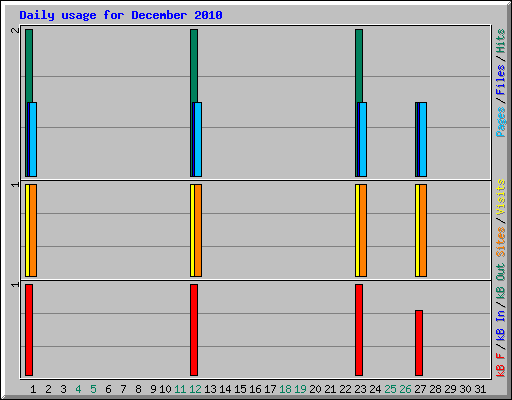The height and width of the screenshot is (400, 512).
Task: Click green weekend day label '5'
Action: coord(93,389)
